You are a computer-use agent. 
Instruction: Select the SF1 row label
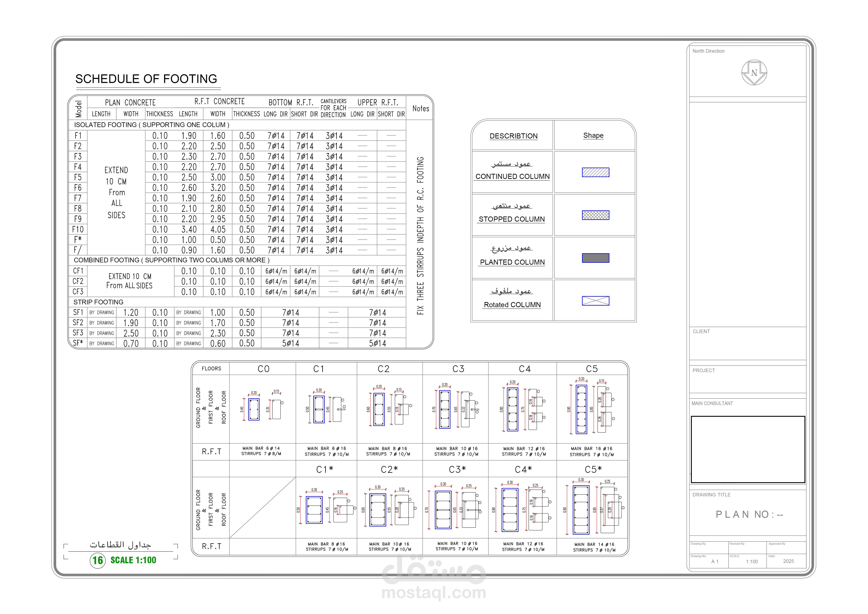pos(78,312)
